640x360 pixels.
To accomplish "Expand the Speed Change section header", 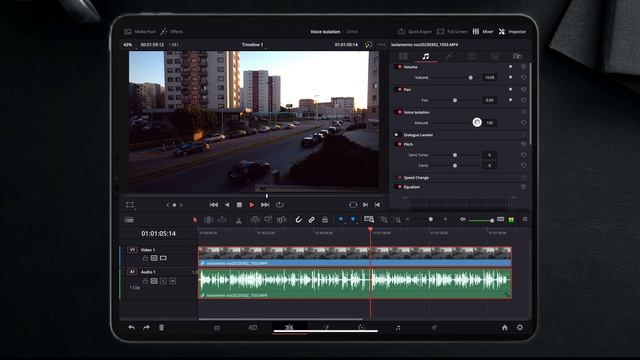I will click(x=416, y=178).
